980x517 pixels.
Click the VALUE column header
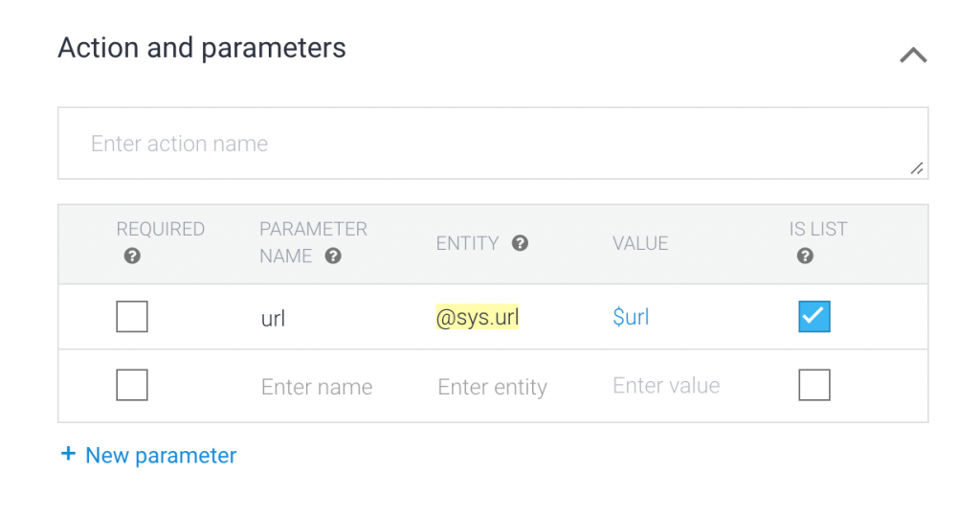pos(640,243)
